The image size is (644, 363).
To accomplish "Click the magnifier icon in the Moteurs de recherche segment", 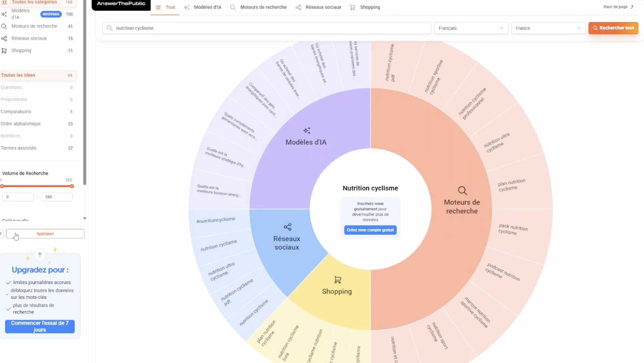I will 462,190.
